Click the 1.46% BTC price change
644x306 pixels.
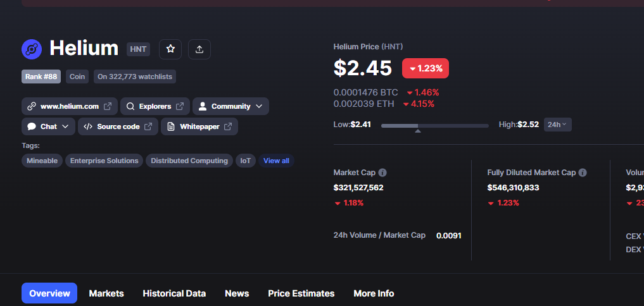point(422,92)
